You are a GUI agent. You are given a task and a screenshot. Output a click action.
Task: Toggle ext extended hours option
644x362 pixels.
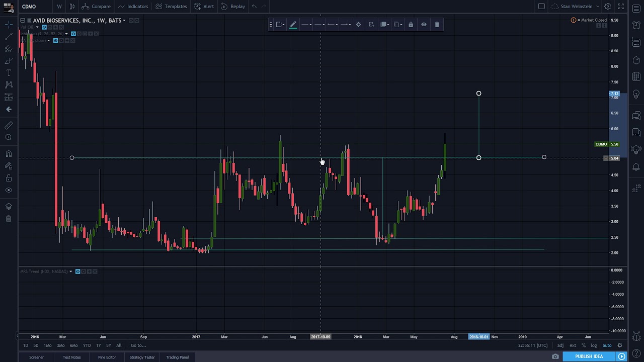[x=573, y=345]
